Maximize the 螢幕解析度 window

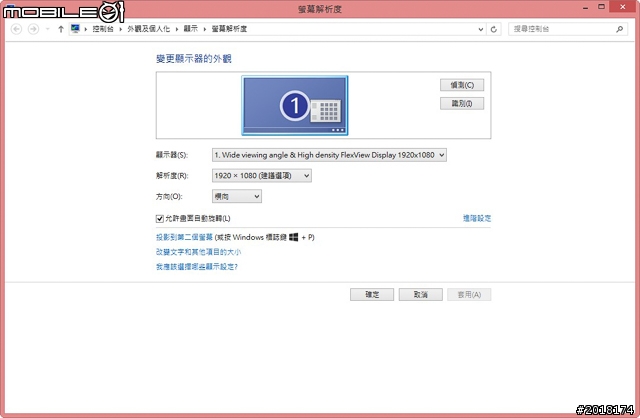[x=601, y=7]
